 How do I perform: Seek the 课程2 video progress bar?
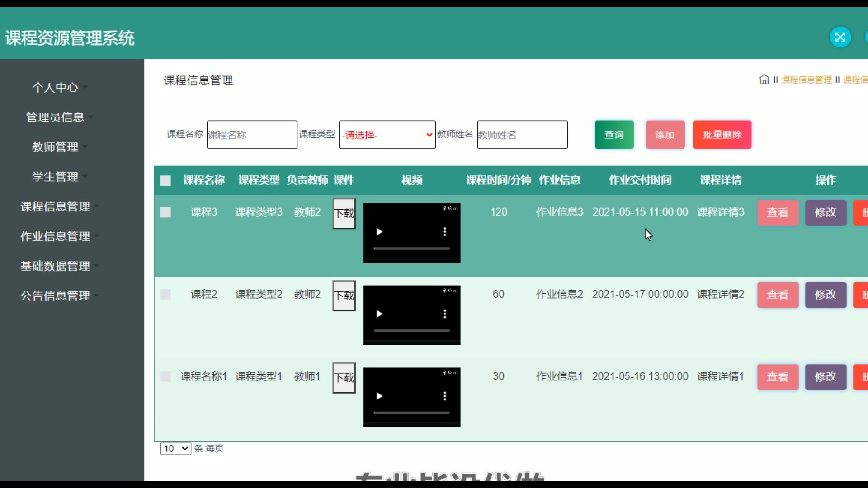(411, 331)
